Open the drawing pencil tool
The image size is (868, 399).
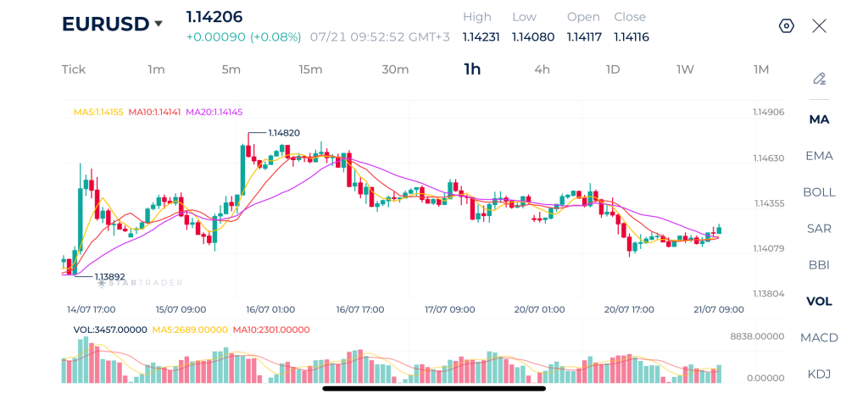coord(820,79)
